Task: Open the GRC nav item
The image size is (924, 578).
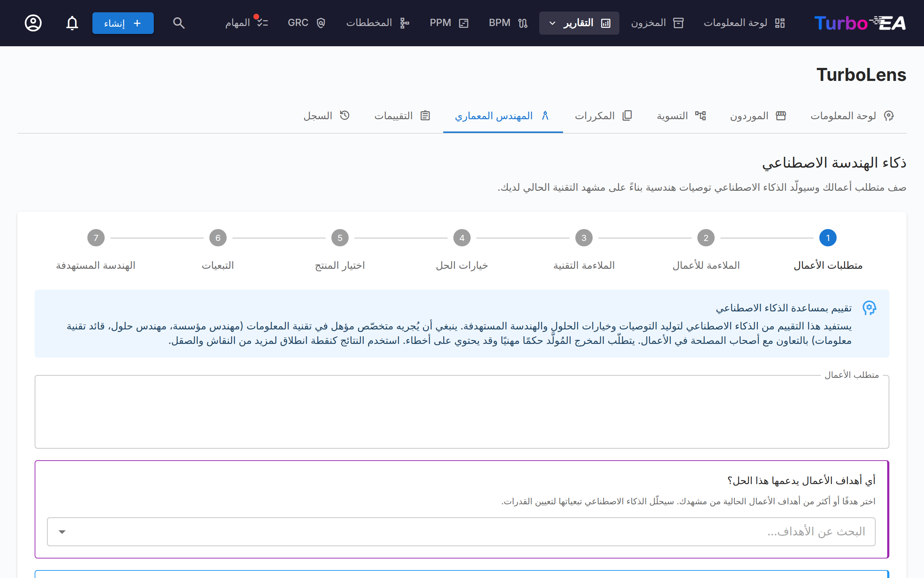Action: 306,23
